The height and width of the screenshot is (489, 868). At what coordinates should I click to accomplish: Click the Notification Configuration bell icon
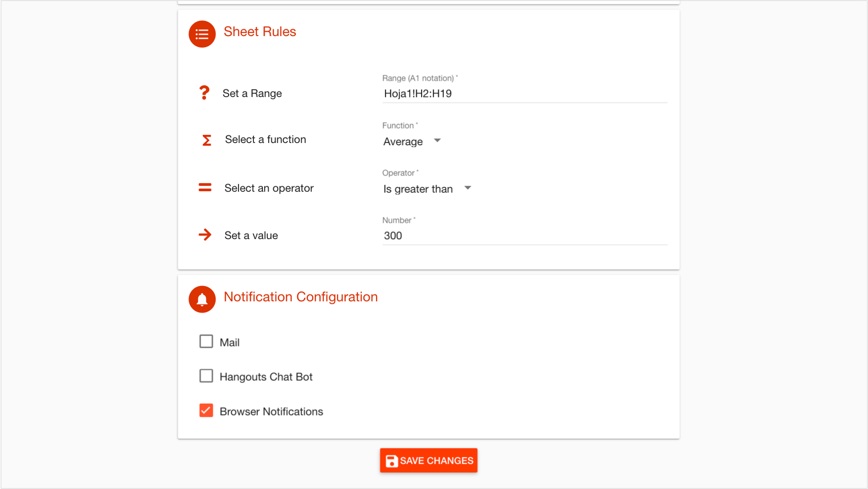coord(202,299)
